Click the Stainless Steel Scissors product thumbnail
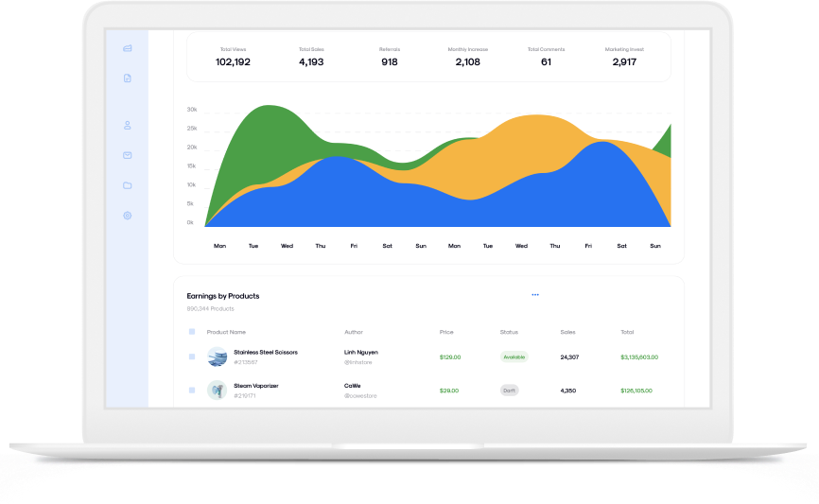Viewport: 819px width, 504px height. tap(218, 356)
